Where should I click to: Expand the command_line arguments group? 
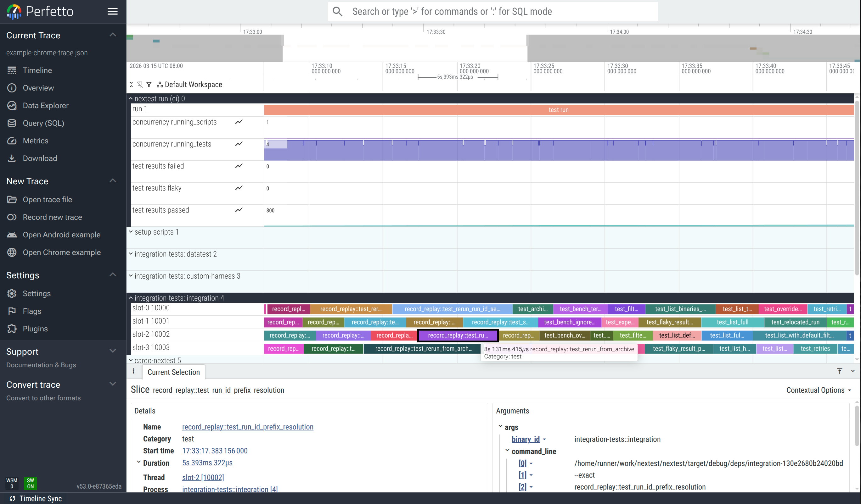(508, 451)
